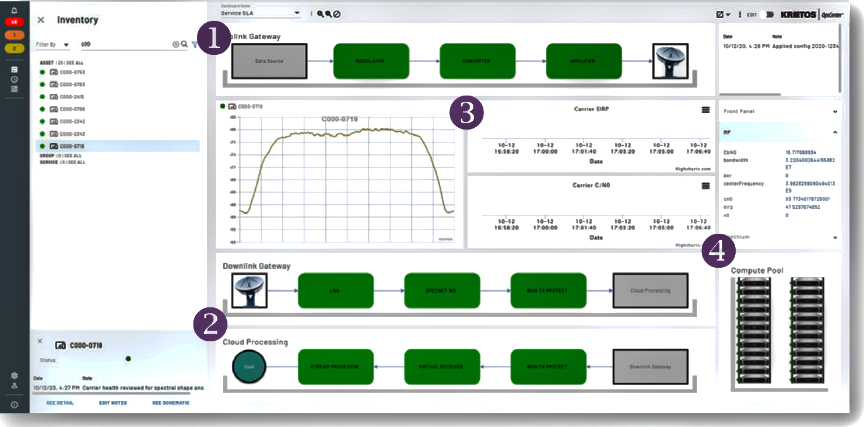Image resolution: width=864 pixels, height=427 pixels.
Task: Click the SEE SCHEMATIC link
Action: pyautogui.click(x=173, y=403)
